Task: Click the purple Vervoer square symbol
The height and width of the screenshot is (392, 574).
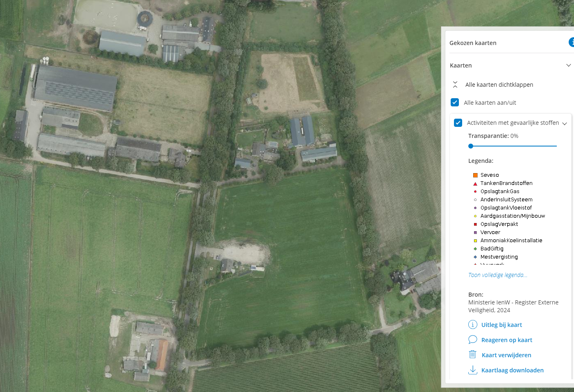Action: 475,232
